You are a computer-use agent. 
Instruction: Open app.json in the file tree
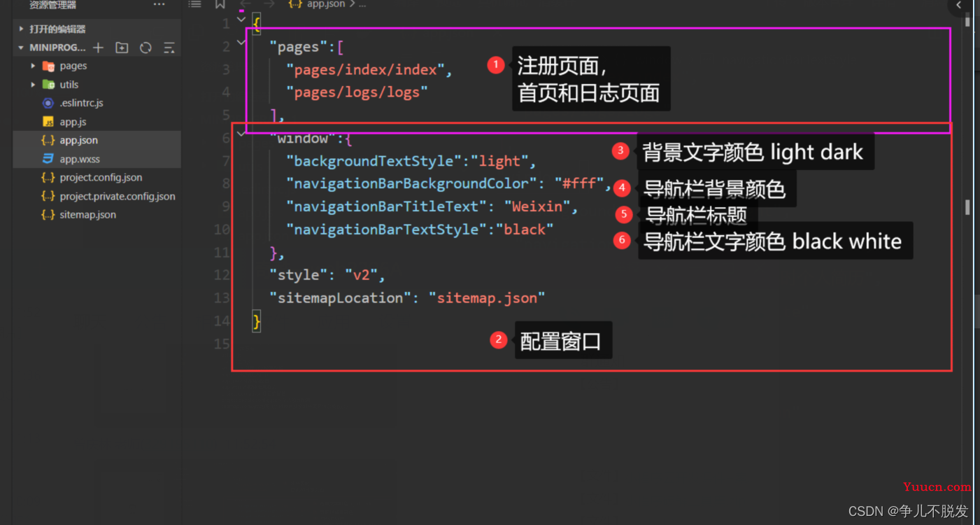click(x=97, y=140)
